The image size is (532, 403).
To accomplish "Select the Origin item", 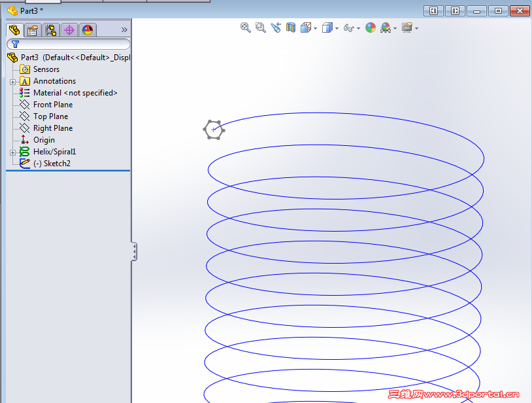I will (44, 140).
